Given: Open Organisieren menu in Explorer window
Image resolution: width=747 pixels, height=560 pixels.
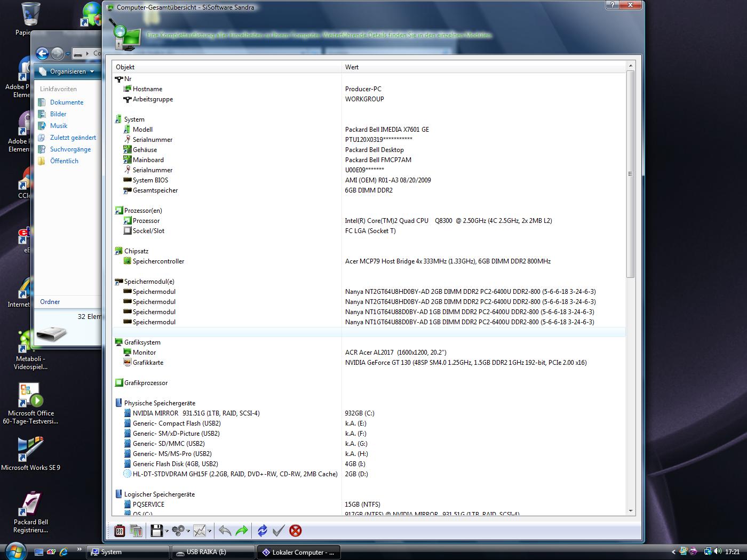Looking at the screenshot, I should [x=67, y=71].
